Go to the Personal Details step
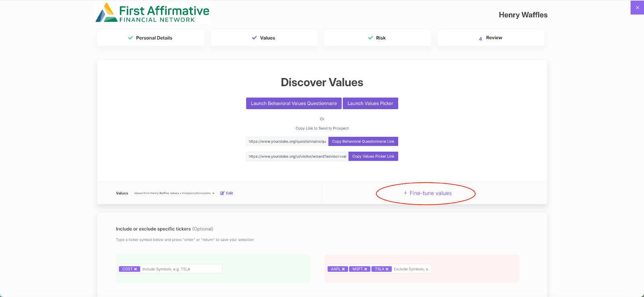Viewport: 644px width, 297px height. click(151, 38)
